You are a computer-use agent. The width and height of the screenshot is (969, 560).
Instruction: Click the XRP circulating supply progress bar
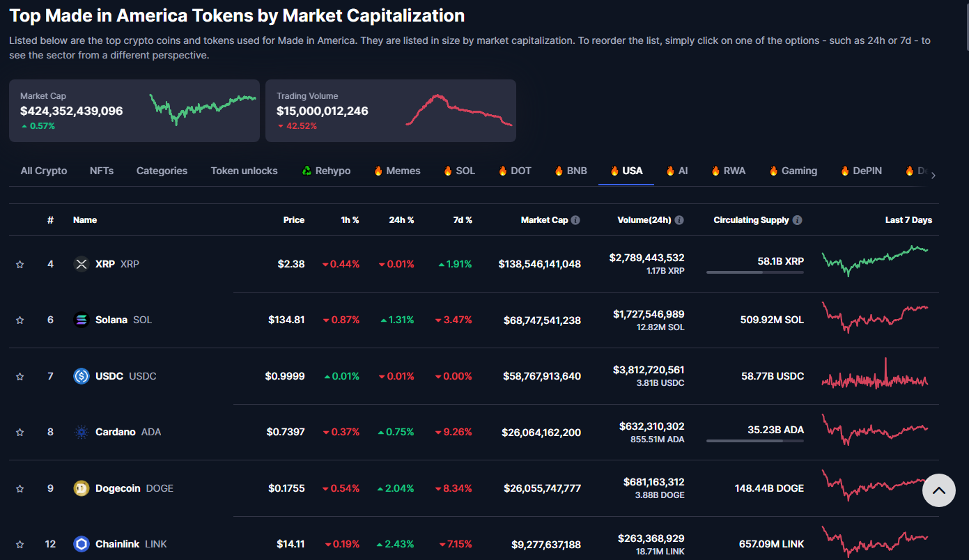click(755, 272)
